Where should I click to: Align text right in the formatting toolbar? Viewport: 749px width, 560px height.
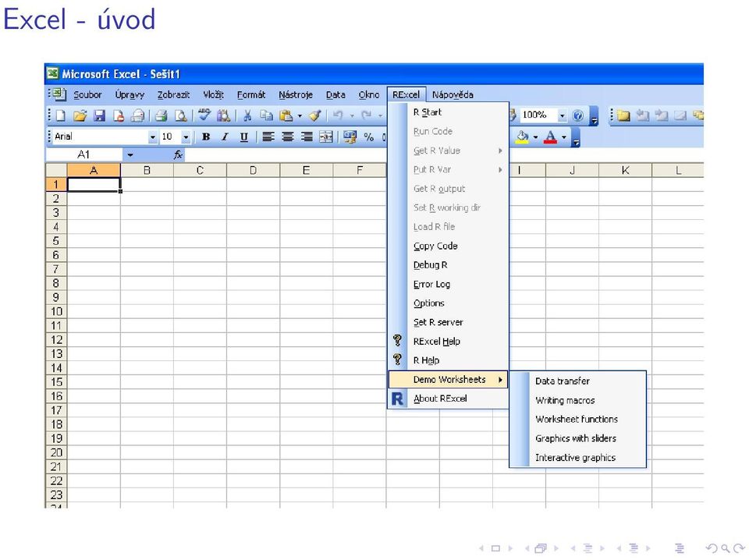tap(307, 136)
